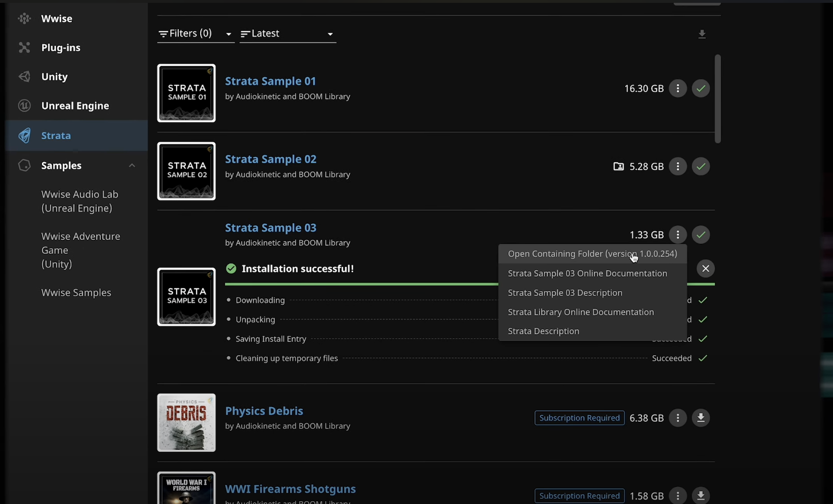Screen dimensions: 833x504
Task: Collapse the Samples section chevron
Action: 132,165
